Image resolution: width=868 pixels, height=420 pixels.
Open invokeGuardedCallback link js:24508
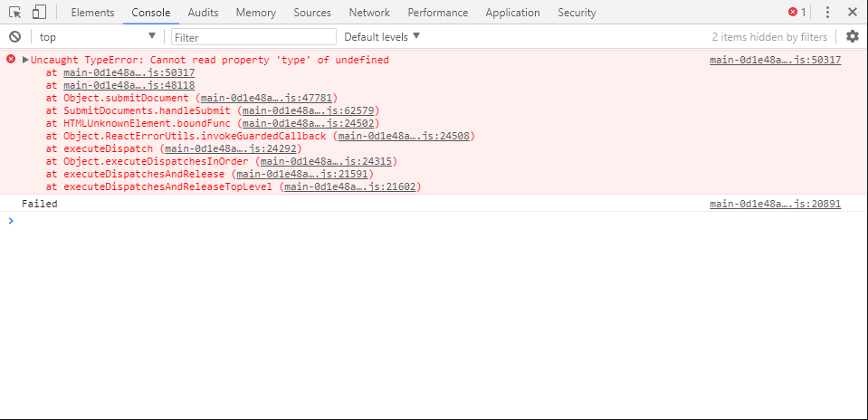[x=404, y=136]
